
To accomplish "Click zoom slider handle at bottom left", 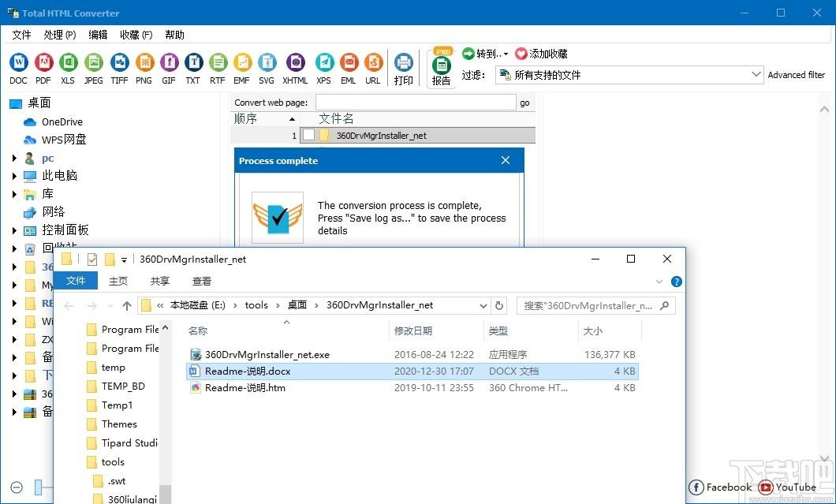I will coord(39,487).
